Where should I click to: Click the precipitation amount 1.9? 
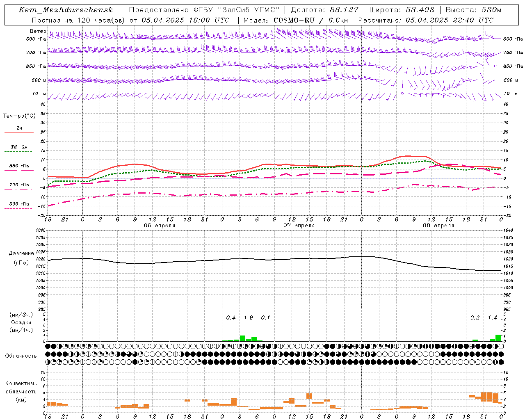(x=248, y=318)
